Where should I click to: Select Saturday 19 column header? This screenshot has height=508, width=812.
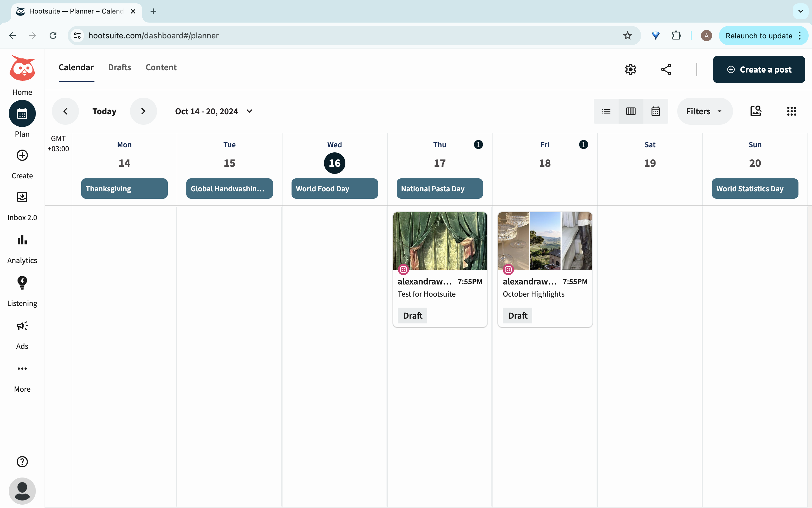650,155
